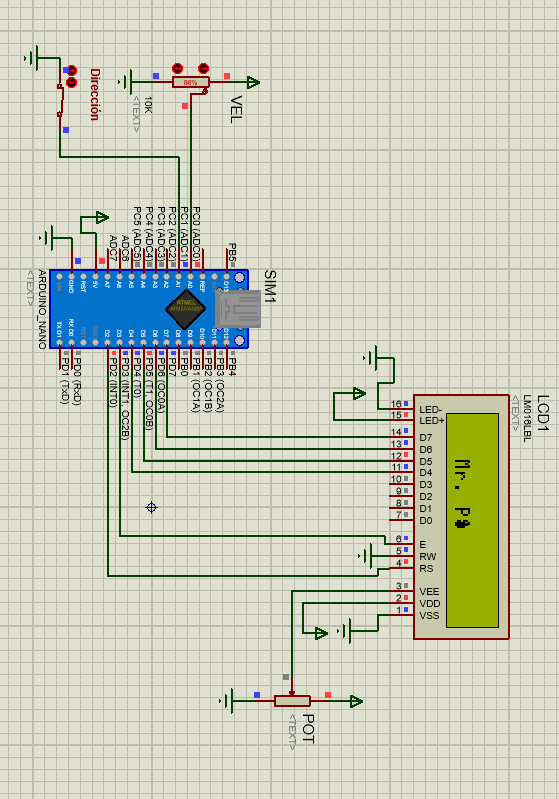Click the LED+ pin label on the LCD
The image size is (559, 799).
pyautogui.click(x=432, y=420)
